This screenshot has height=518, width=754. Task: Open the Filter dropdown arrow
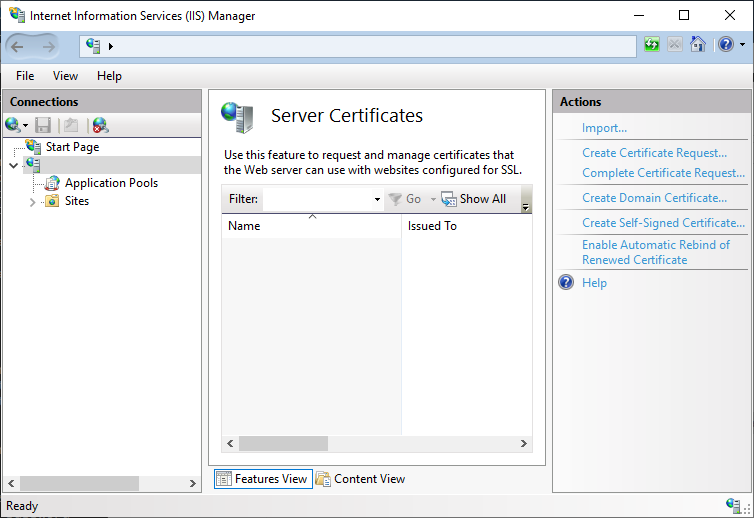pyautogui.click(x=377, y=200)
